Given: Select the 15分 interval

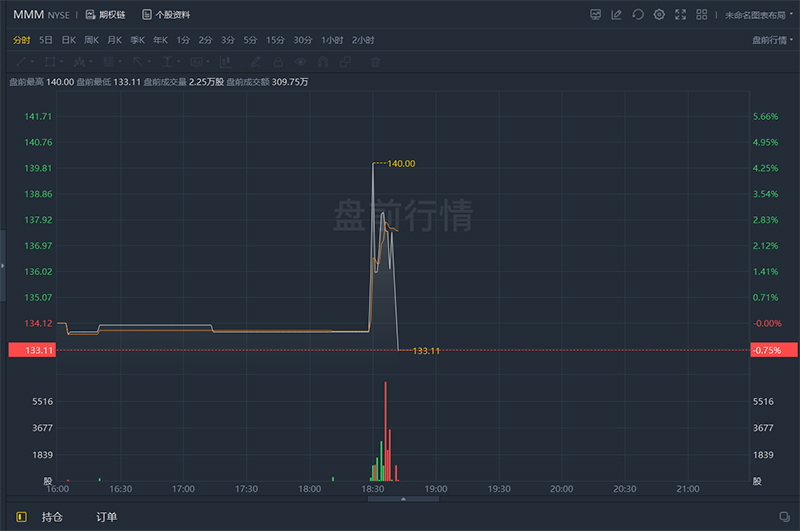Looking at the screenshot, I should [275, 40].
